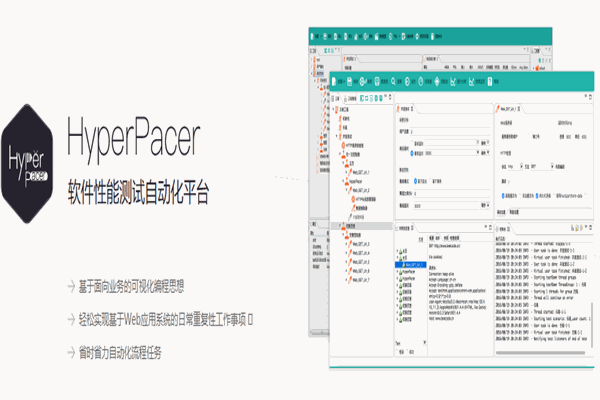The image size is (600, 400).
Task: Click the script sheet icon left of the magnifier
Action: pos(377,81)
